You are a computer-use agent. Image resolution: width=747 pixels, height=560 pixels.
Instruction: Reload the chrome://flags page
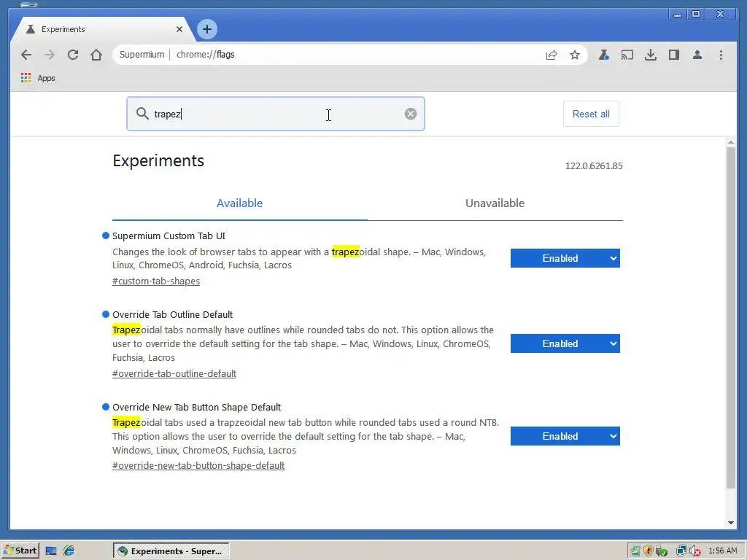click(73, 55)
